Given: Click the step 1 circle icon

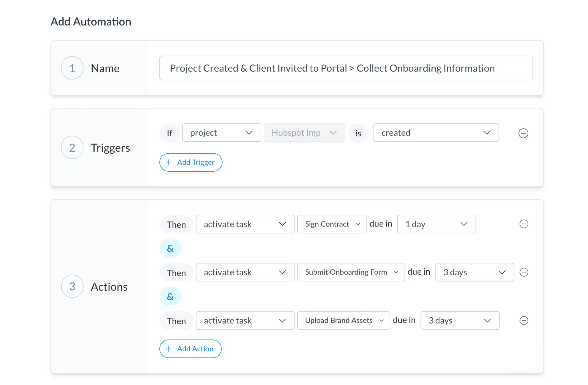Looking at the screenshot, I should click(72, 68).
